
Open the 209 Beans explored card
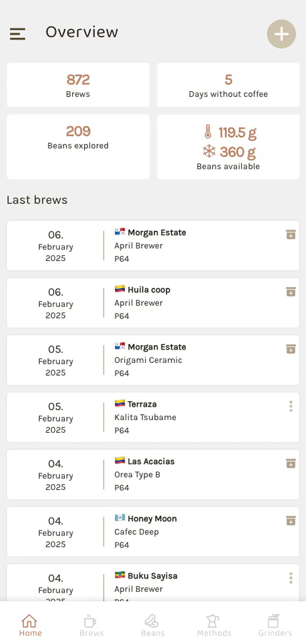pyautogui.click(x=78, y=147)
